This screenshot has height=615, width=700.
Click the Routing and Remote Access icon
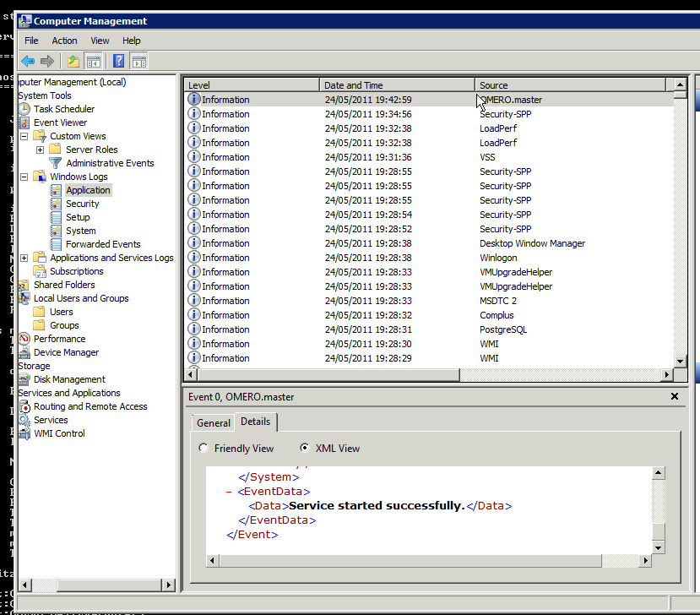[24, 406]
